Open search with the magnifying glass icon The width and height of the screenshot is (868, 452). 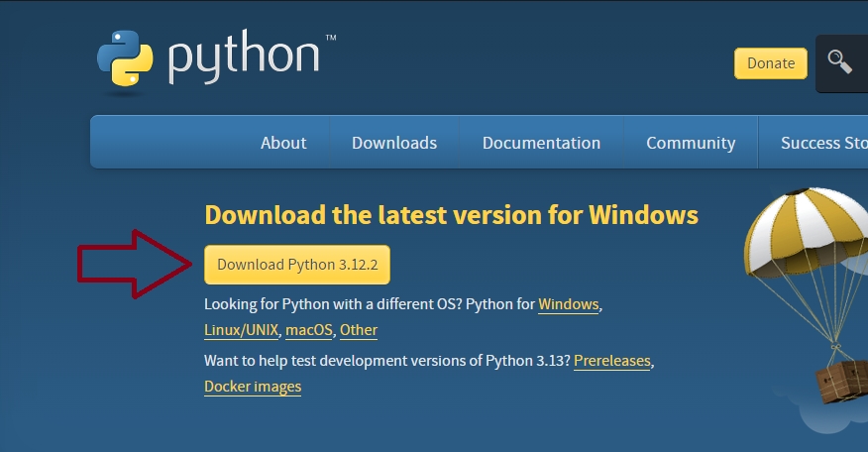840,61
